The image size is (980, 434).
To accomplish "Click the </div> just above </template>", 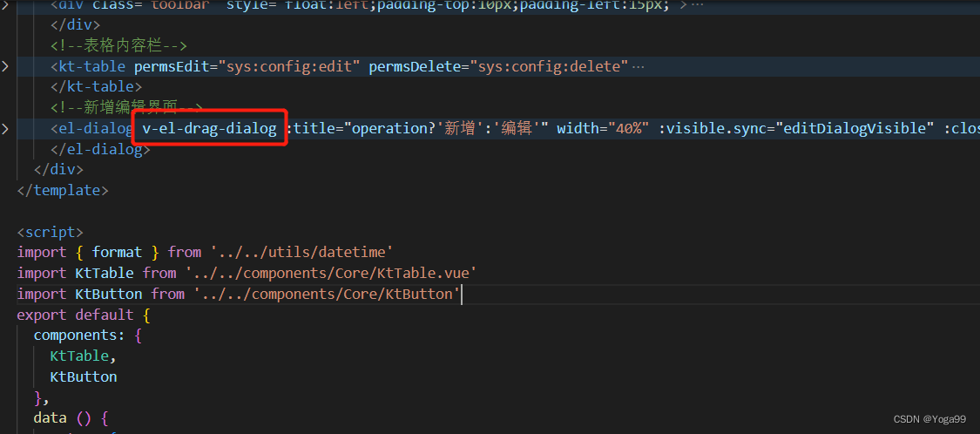I will pyautogui.click(x=58, y=169).
